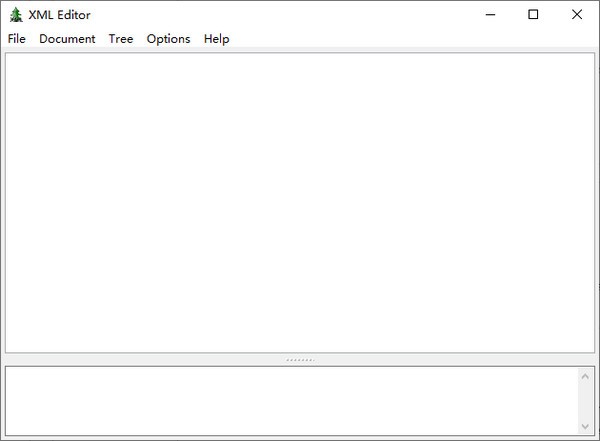Open the Document menu
The height and width of the screenshot is (441, 600).
tap(67, 39)
